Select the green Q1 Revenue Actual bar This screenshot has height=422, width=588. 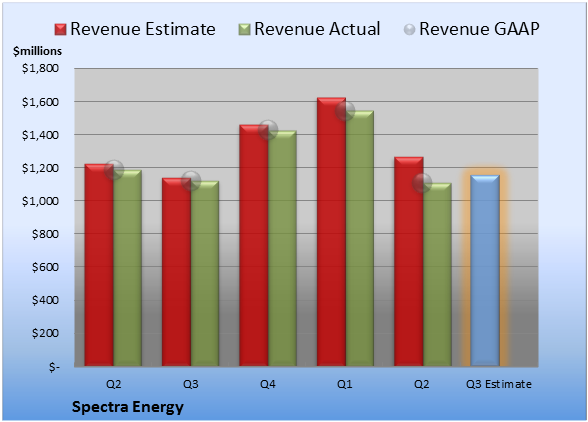click(x=360, y=238)
